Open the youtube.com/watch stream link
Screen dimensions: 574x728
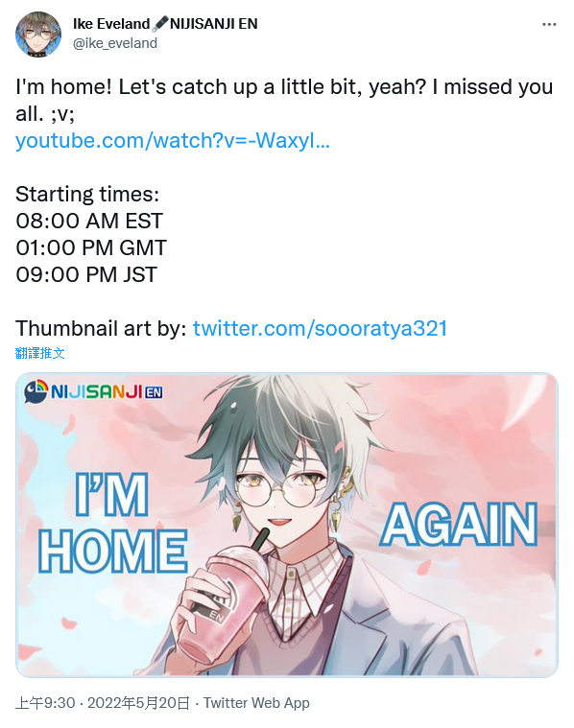point(173,140)
